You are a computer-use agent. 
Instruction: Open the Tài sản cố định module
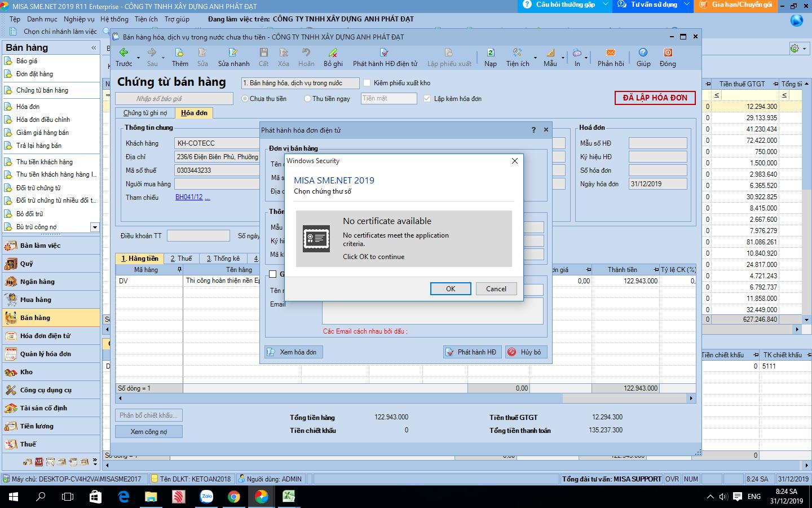coord(51,408)
